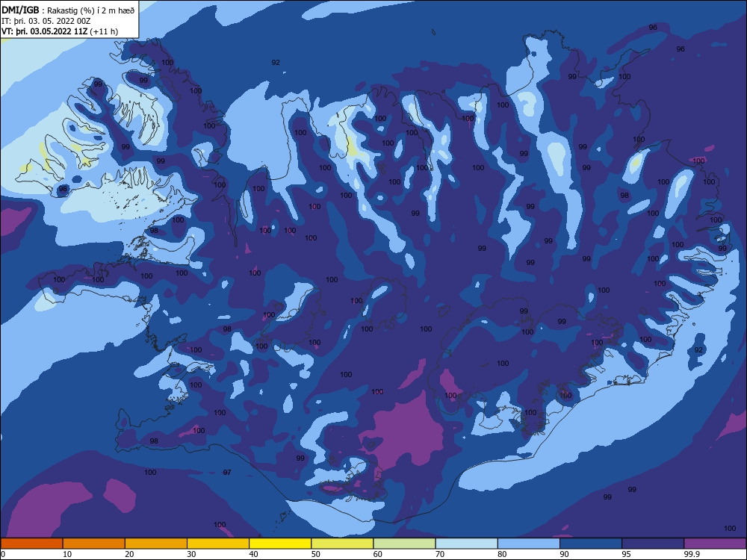Viewport: 747px width, 560px height.
Task: Click the legend tick label '0'
Action: (x=3, y=554)
